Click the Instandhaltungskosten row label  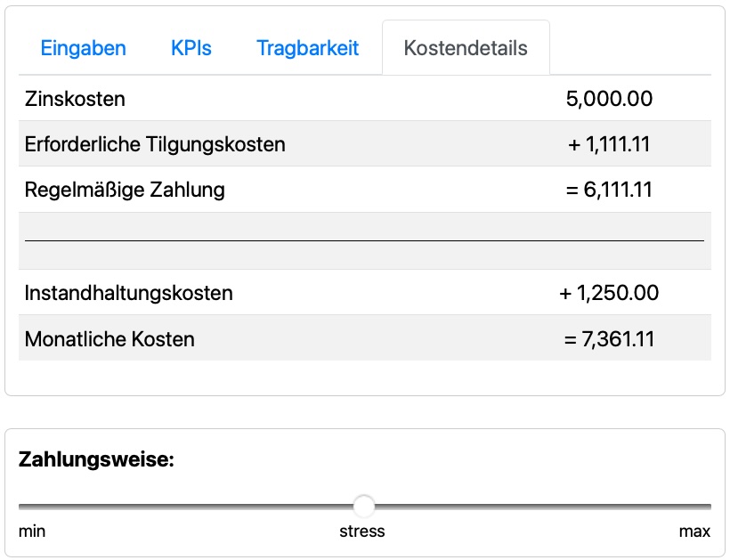pyautogui.click(x=129, y=293)
